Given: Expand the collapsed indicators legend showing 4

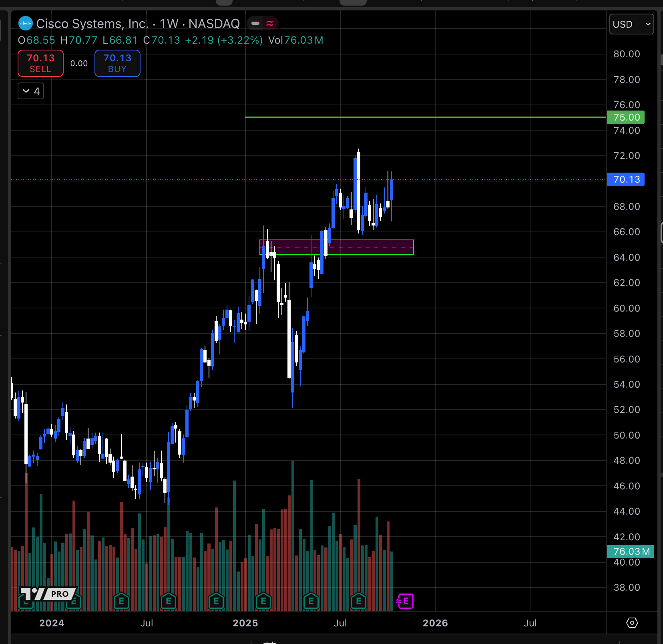Looking at the screenshot, I should pos(31,91).
